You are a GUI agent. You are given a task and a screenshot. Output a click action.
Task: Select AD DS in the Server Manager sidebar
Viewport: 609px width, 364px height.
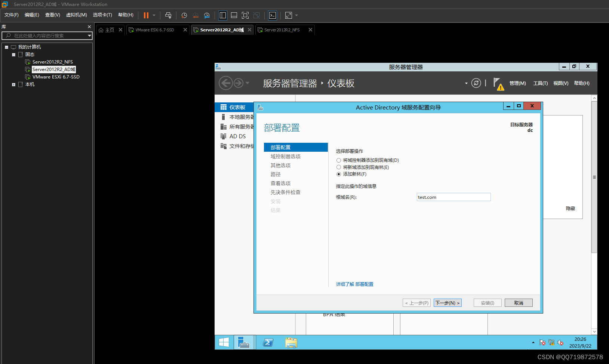(x=234, y=136)
